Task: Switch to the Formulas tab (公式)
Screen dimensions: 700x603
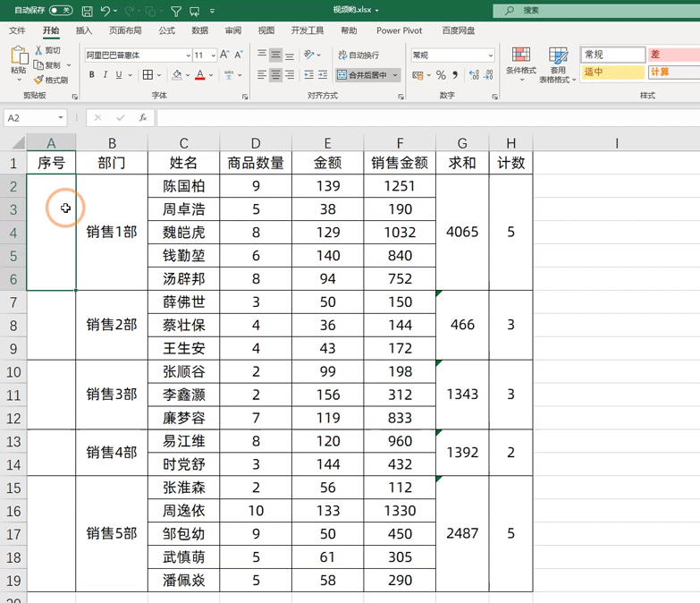Action: click(x=166, y=30)
